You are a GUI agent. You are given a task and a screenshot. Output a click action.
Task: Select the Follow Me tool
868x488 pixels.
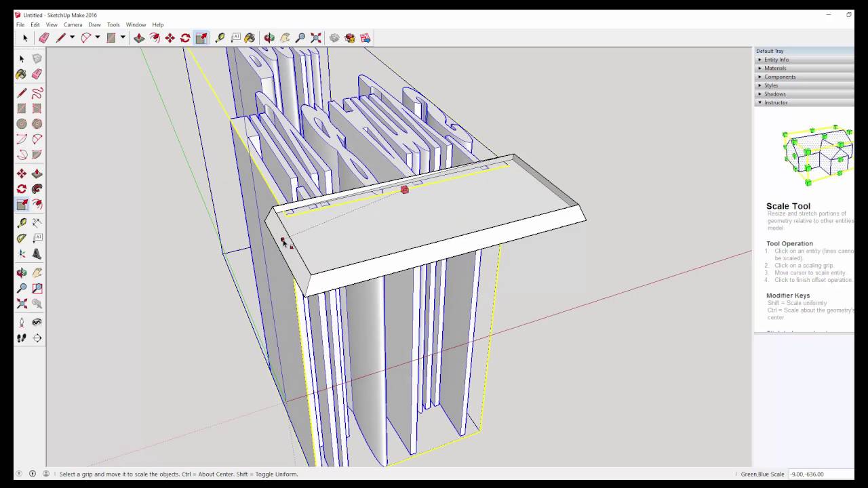(x=155, y=38)
